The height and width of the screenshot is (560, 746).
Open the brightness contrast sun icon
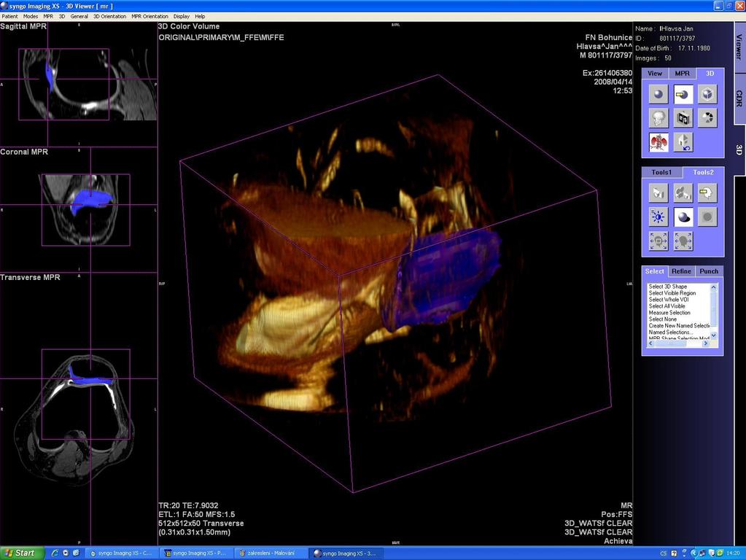[658, 217]
